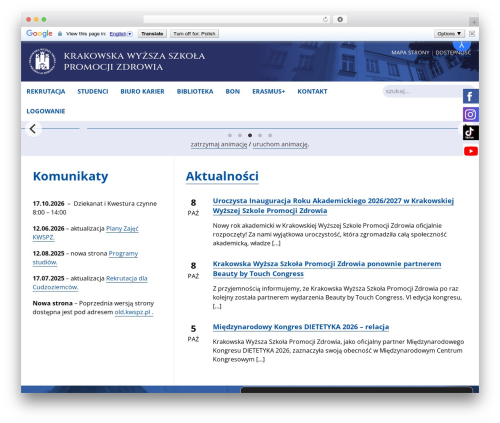Select the active third slider dot
The width and height of the screenshot is (500, 423).
250,135
